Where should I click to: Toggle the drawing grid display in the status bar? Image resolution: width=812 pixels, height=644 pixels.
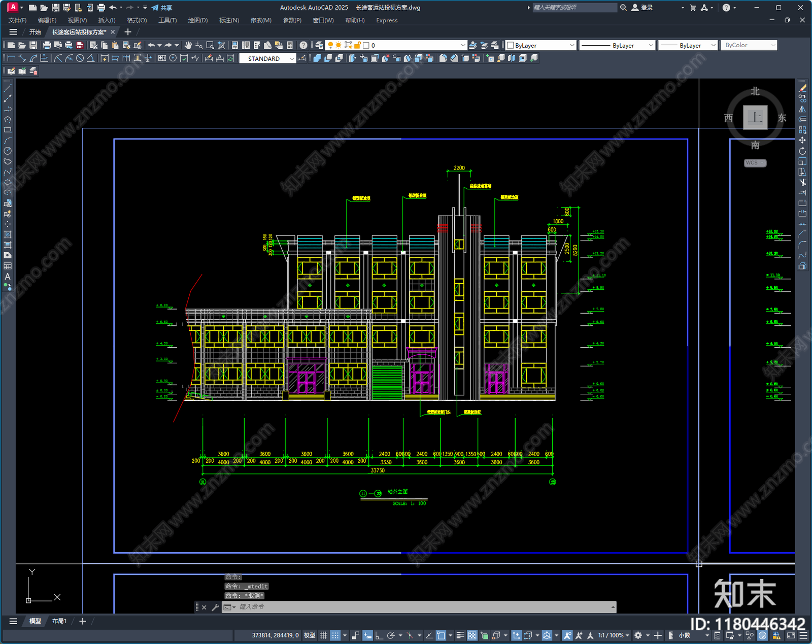tap(323, 635)
